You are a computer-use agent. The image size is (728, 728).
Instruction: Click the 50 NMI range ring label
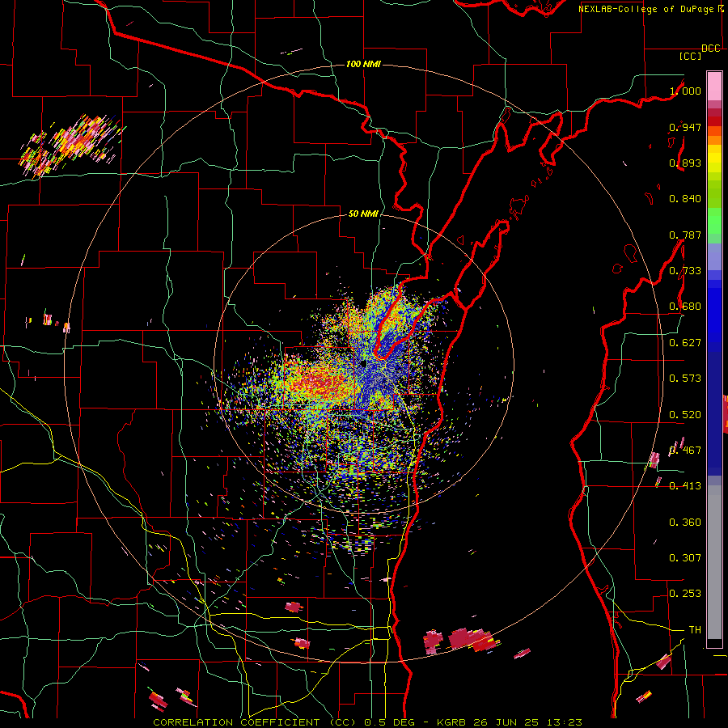click(363, 214)
